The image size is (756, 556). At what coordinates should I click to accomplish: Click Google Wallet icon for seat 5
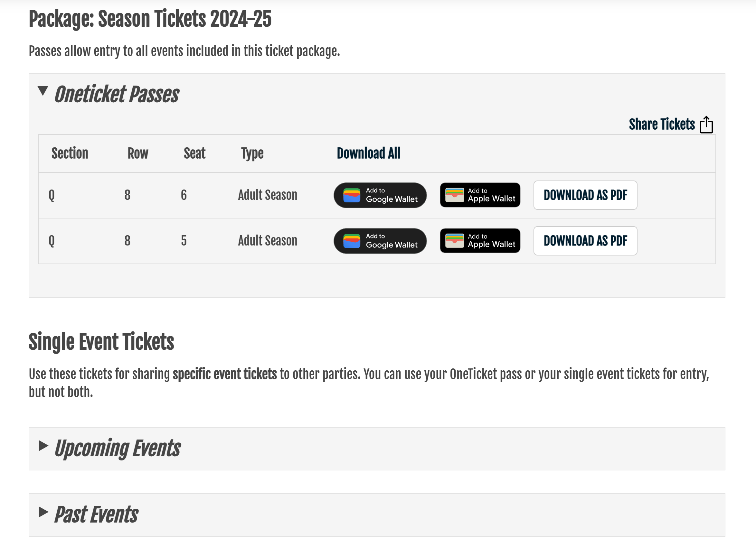click(352, 241)
